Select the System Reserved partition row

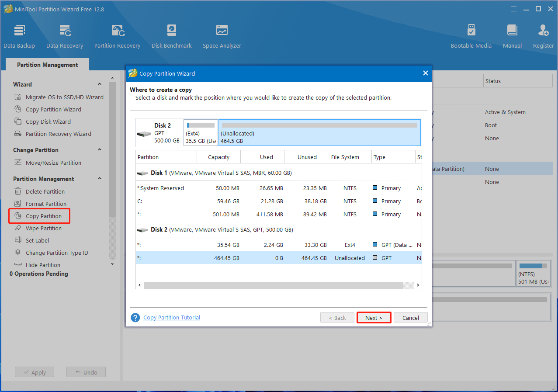[x=278, y=188]
